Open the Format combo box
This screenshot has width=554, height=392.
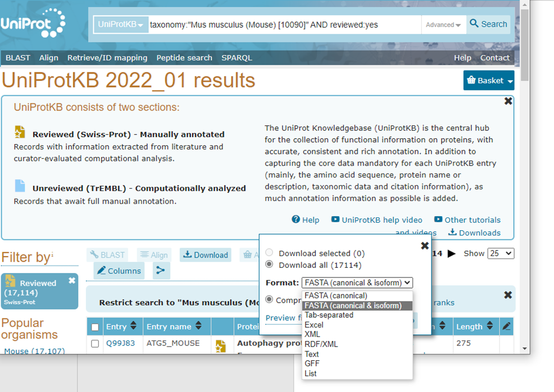pos(357,282)
